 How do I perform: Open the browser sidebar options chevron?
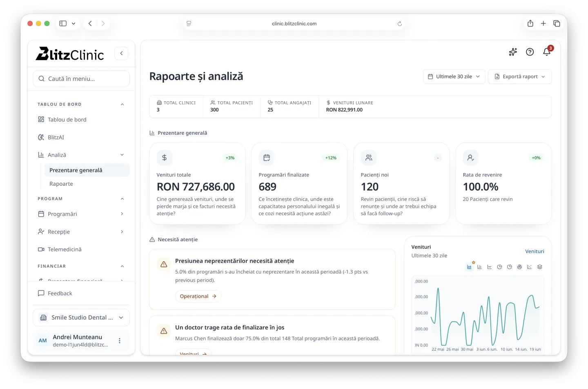click(73, 24)
